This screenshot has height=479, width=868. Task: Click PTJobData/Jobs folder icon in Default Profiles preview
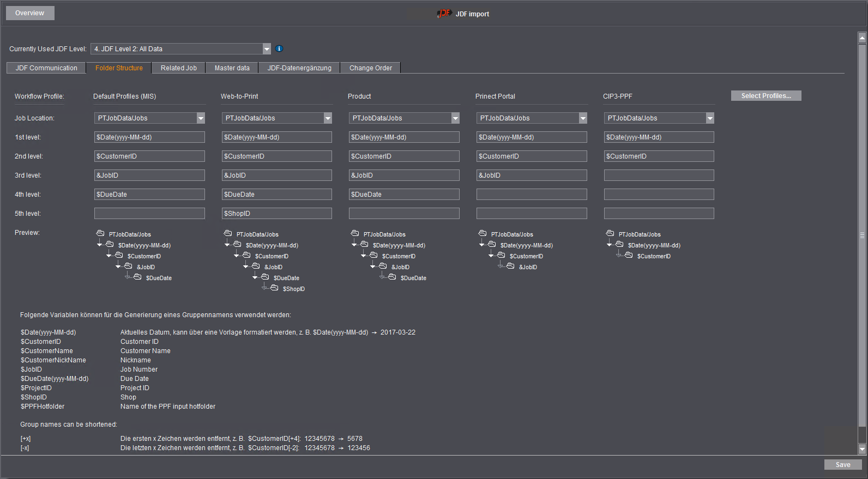100,233
